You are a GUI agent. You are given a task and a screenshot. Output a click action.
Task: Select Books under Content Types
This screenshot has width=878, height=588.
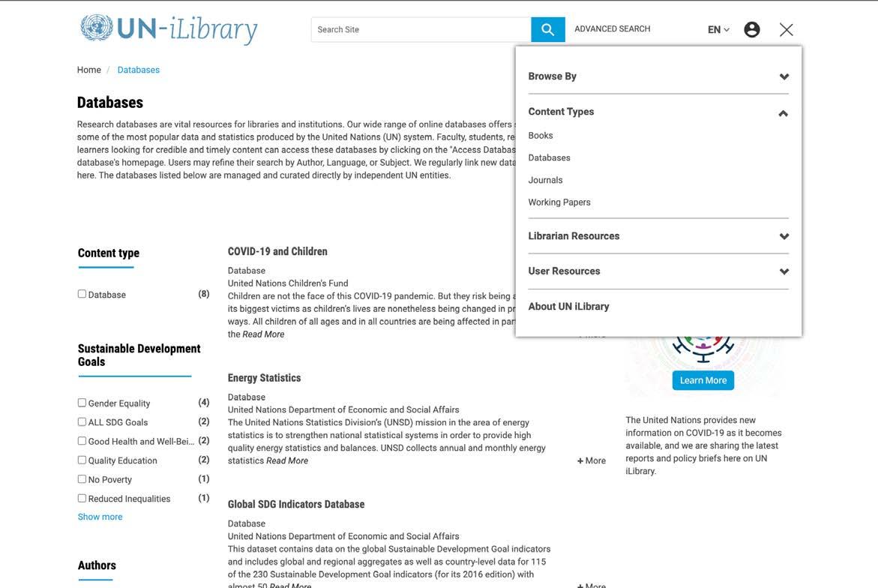point(541,136)
